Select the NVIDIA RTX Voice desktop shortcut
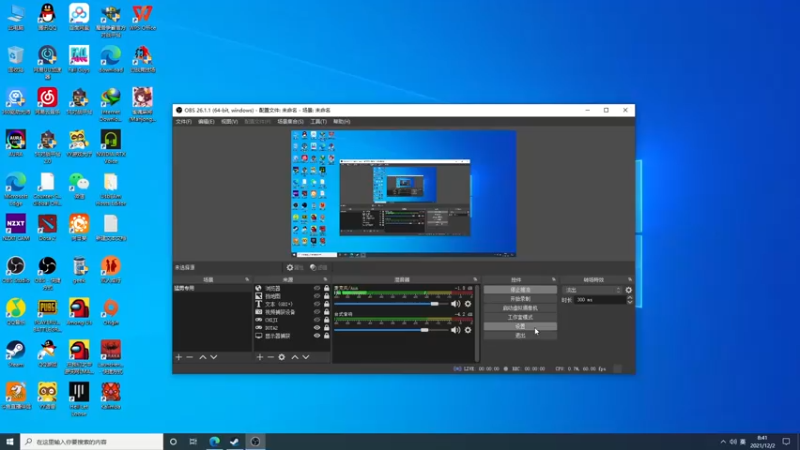Viewport: 800px width, 450px height. 111,147
